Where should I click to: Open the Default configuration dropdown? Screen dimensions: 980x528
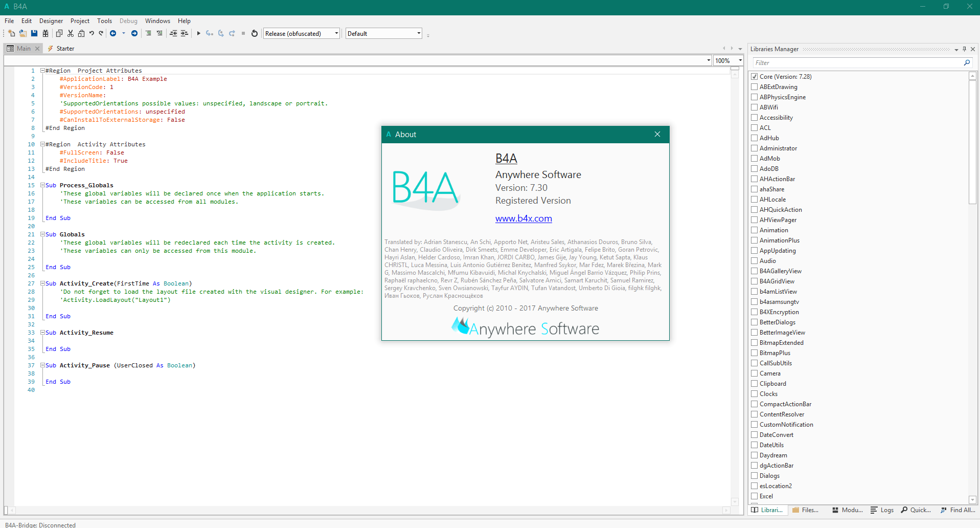click(x=384, y=33)
